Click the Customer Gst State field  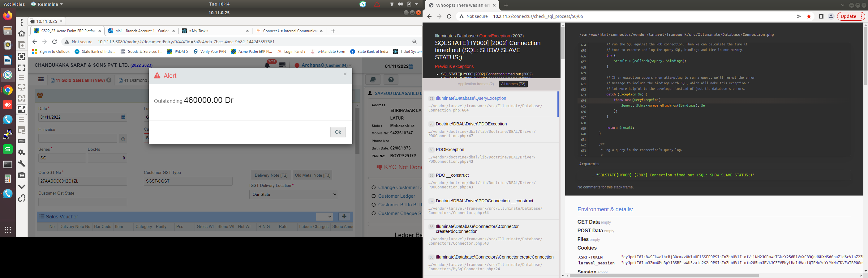click(x=83, y=202)
